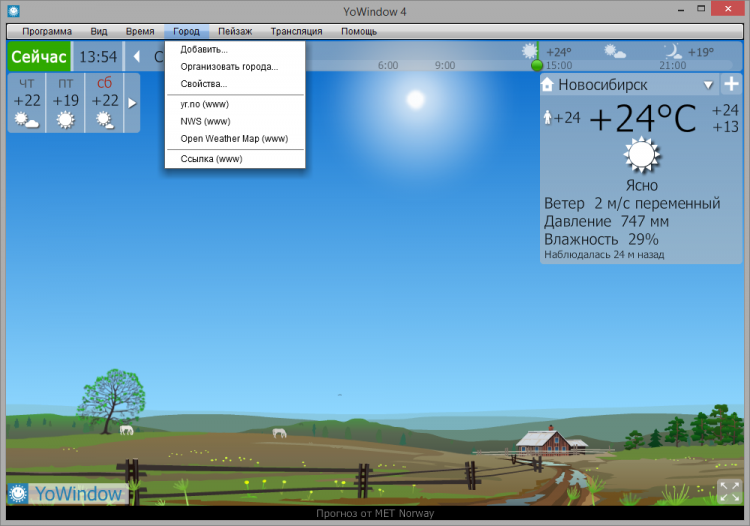Click the big sun icon above Ясно
Image resolution: width=750 pixels, height=526 pixels.
click(x=641, y=155)
